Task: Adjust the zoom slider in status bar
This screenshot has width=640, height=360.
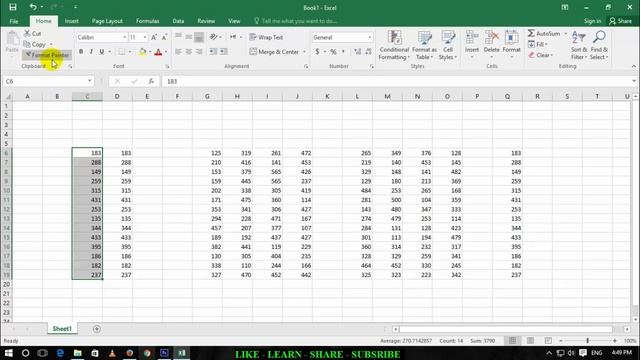Action: (x=588, y=340)
